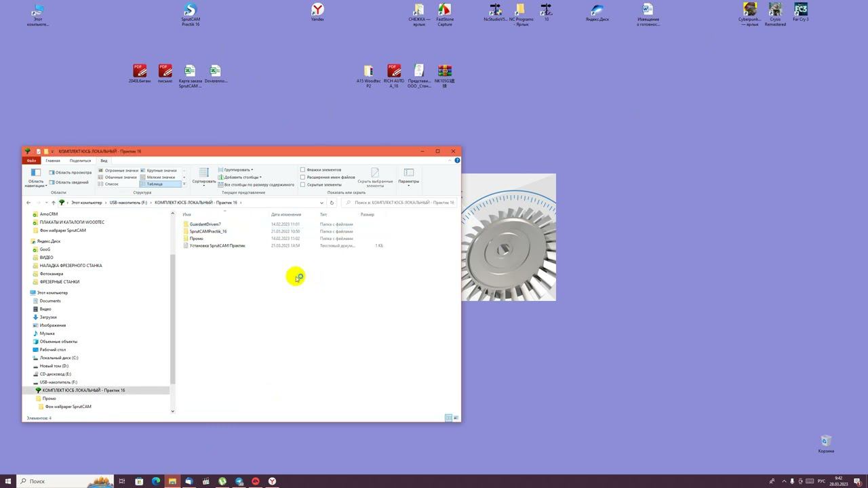Viewport: 868px width, 488px height.
Task: Select Список layout view
Action: coord(108,184)
